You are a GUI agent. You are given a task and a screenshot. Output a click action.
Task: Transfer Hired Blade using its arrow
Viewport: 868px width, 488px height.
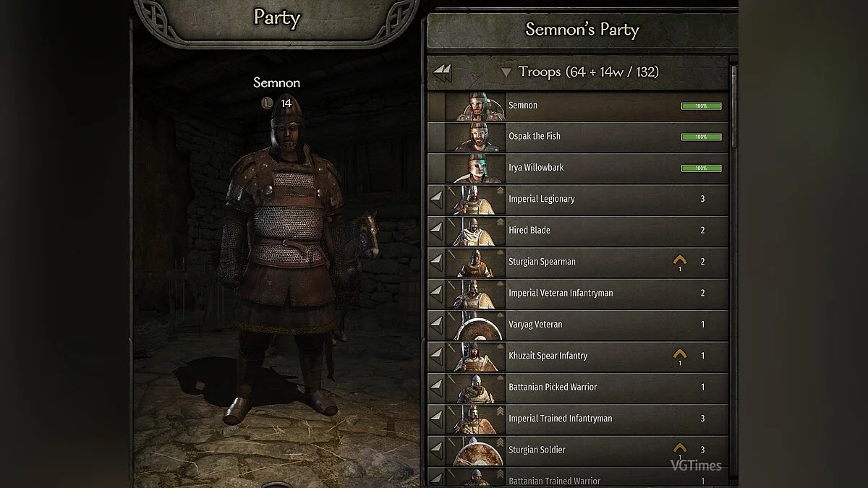tap(436, 230)
